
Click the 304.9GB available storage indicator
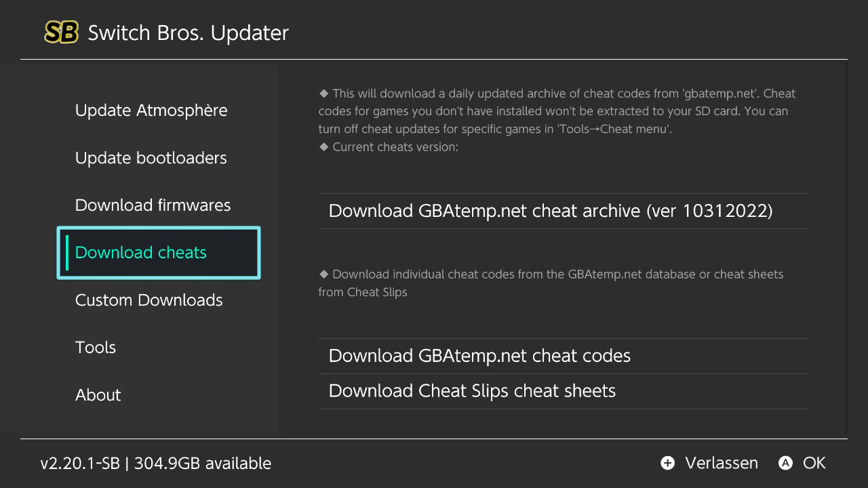204,463
